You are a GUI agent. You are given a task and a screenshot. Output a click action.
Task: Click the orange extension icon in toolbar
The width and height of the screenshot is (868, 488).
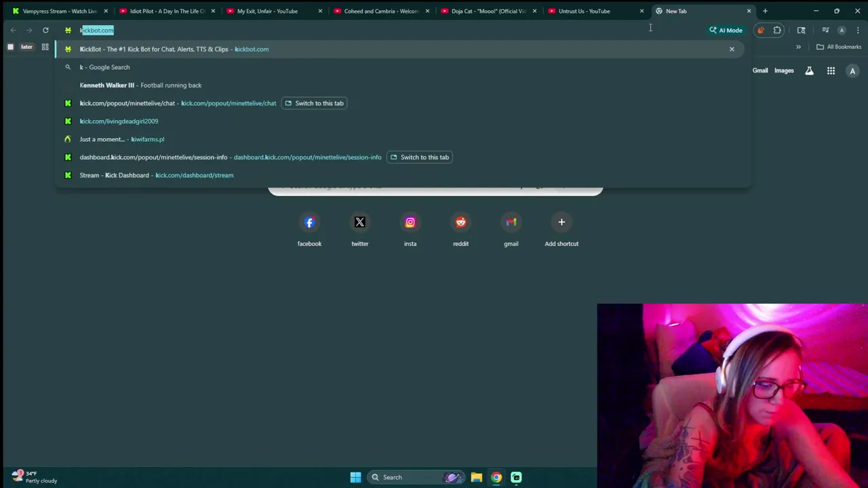click(x=761, y=30)
